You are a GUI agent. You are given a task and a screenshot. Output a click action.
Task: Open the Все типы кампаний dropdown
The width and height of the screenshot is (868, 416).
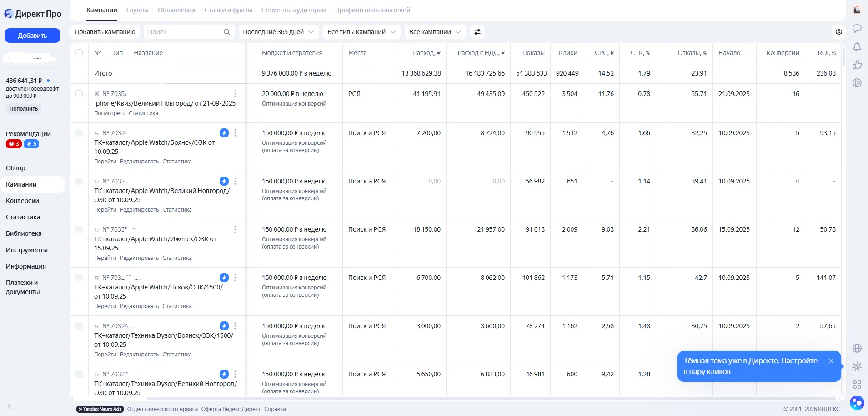click(361, 32)
